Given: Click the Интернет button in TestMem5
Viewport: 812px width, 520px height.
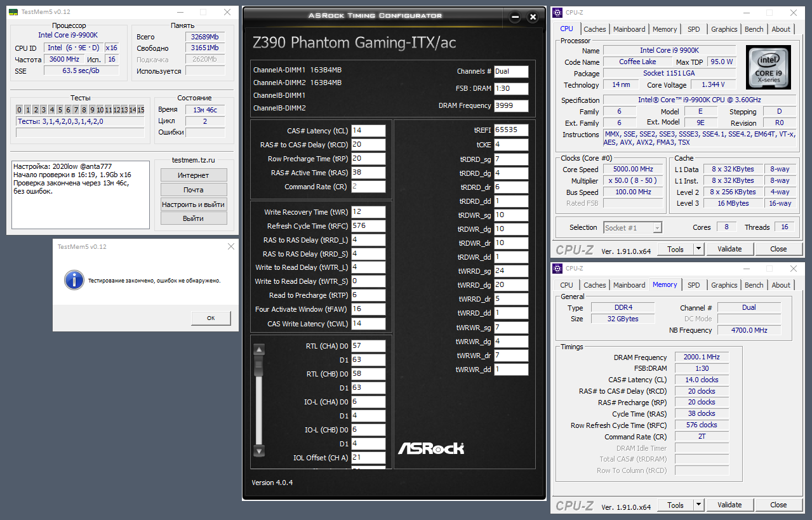Looking at the screenshot, I should 194,175.
